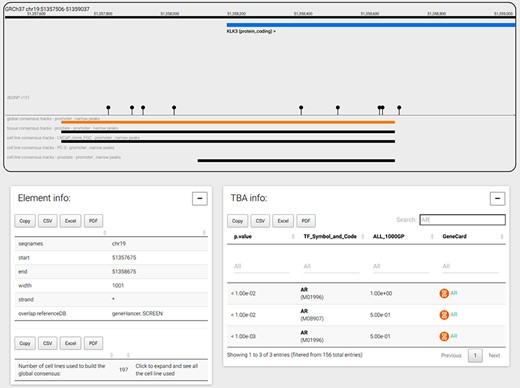Image resolution: width=520 pixels, height=388 pixels.
Task: Select the end value 51358675
Action: [x=124, y=272]
